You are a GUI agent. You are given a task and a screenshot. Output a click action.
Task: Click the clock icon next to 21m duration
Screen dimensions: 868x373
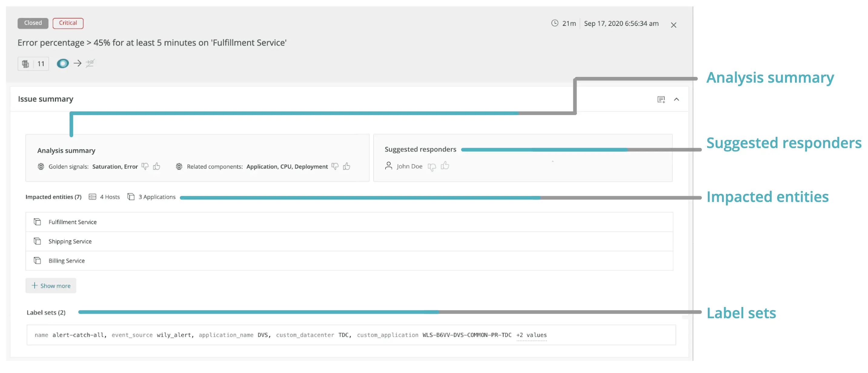(554, 24)
